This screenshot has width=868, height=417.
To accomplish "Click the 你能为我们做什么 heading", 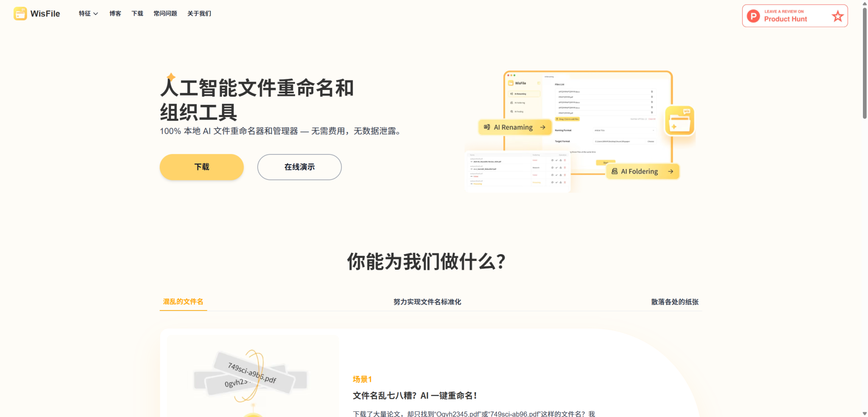I will pos(426,261).
